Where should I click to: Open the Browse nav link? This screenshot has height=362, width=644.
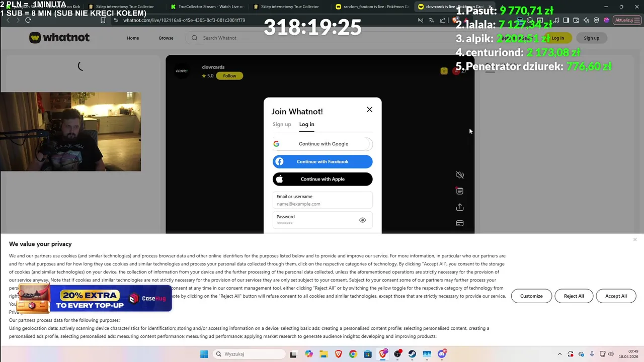pos(166,38)
